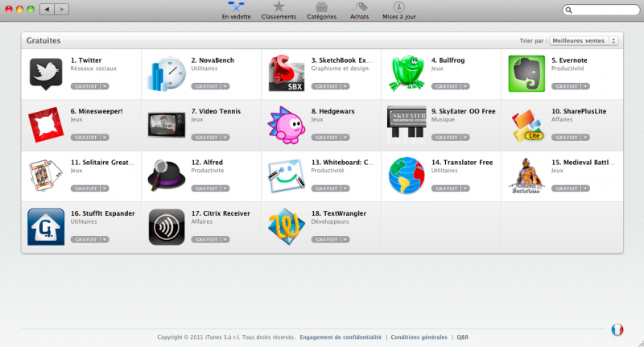Image resolution: width=644 pixels, height=347 pixels.
Task: Go to the Mises à jour tab
Action: (399, 10)
